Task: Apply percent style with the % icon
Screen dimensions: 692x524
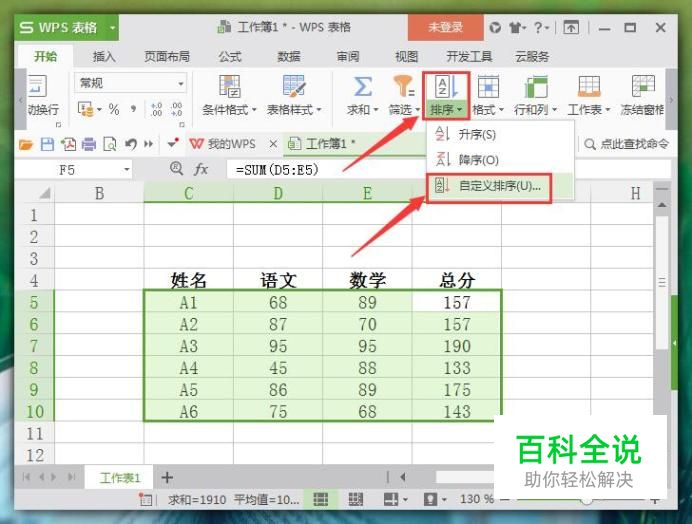Action: tap(114, 109)
